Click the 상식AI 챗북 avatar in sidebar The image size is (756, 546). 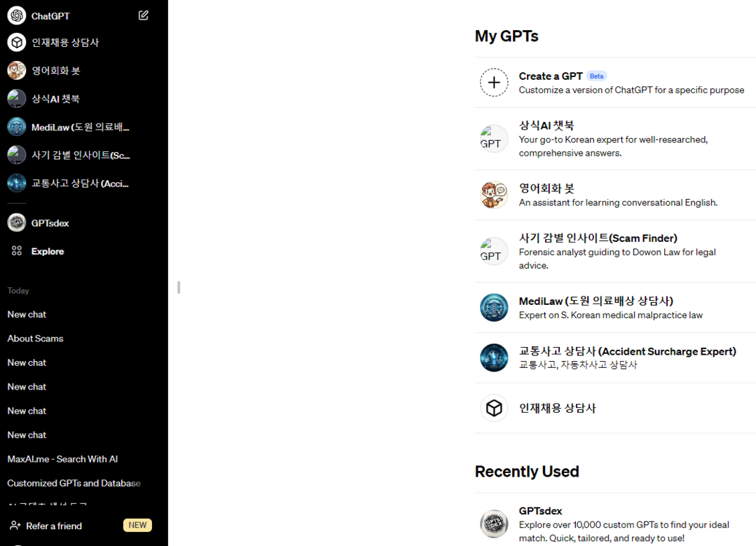pos(17,99)
